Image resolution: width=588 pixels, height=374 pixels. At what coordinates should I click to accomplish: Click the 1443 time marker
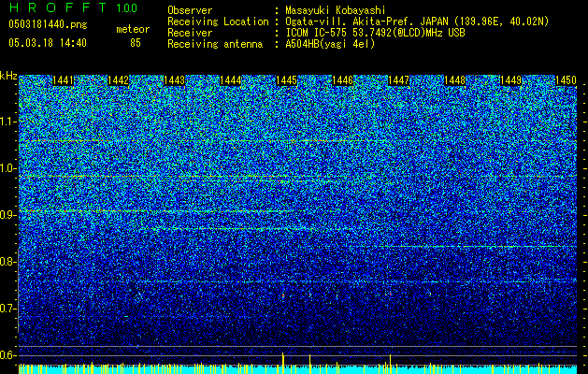click(175, 80)
